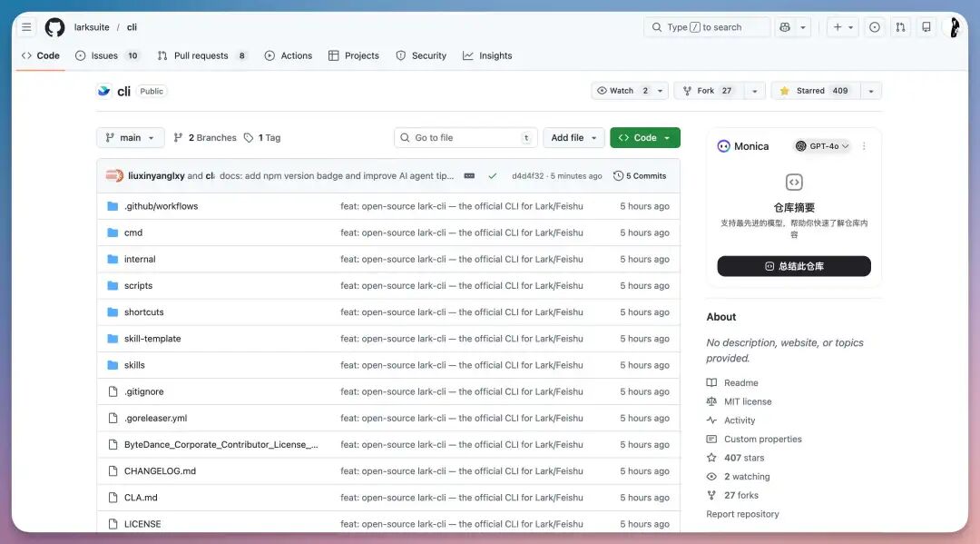
Task: Click the Go to file input
Action: pos(465,138)
